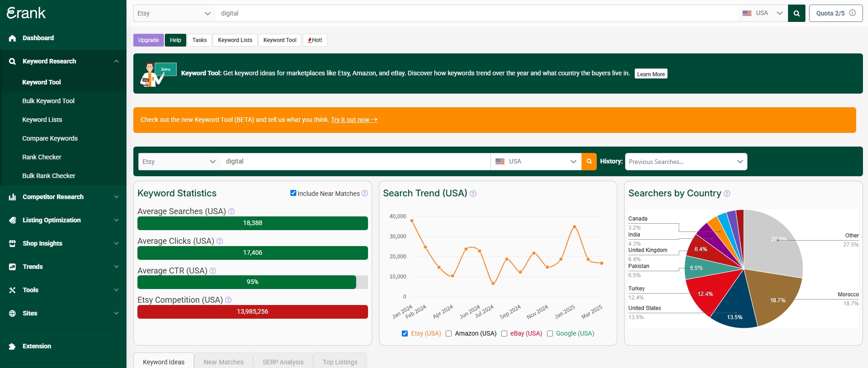Image resolution: width=868 pixels, height=368 pixels.
Task: Click the top keyword search input field
Action: pyautogui.click(x=477, y=13)
